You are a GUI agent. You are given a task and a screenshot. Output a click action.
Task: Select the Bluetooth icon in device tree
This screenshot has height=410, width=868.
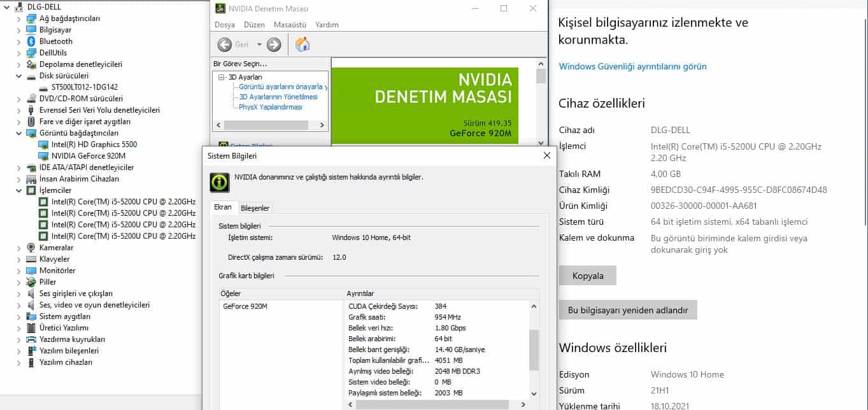click(31, 41)
